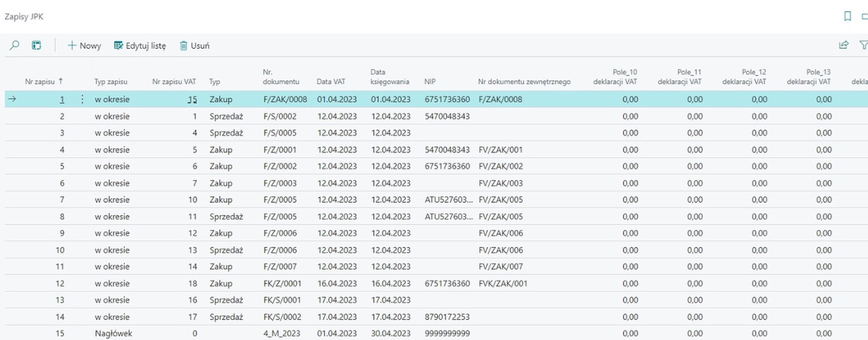This screenshot has width=868, height=340.
Task: Click document number F/Z/0002
Action: click(x=280, y=166)
